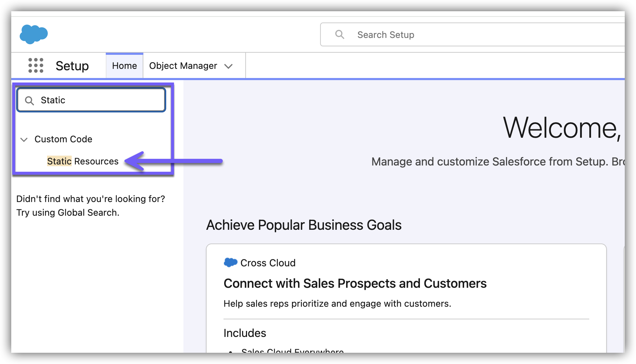Click the Setup app title
Screen dimensions: 636x364
point(72,66)
